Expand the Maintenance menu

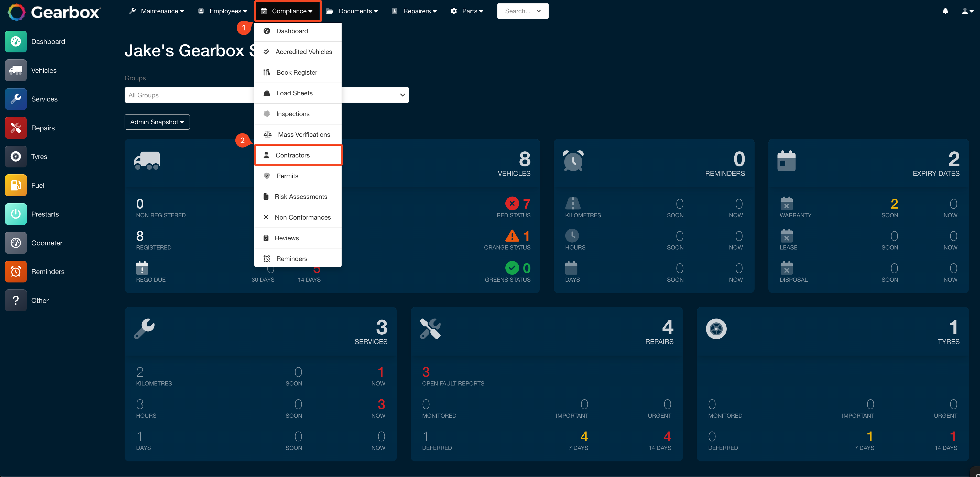click(157, 11)
